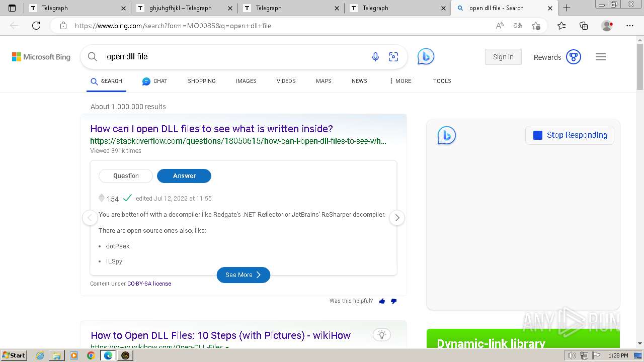
Task: Open 'How can I open DLL files' result
Action: coord(211,129)
